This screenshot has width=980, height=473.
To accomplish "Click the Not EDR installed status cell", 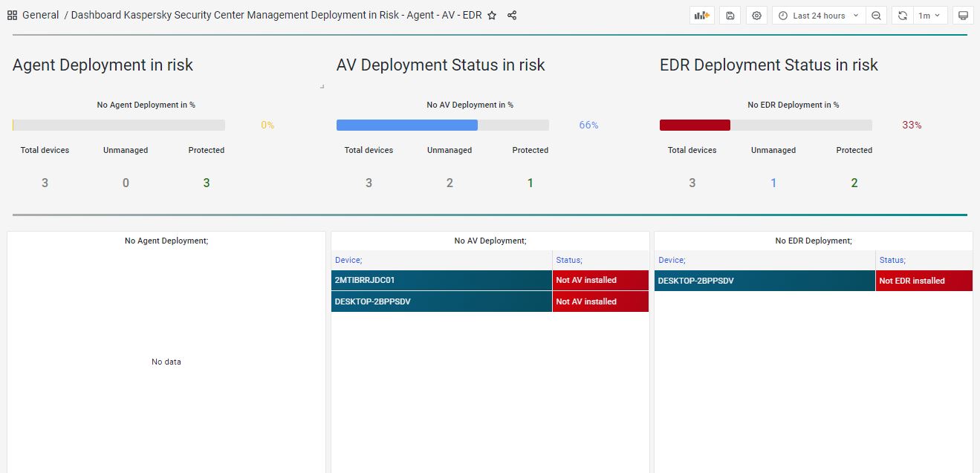I will point(924,281).
